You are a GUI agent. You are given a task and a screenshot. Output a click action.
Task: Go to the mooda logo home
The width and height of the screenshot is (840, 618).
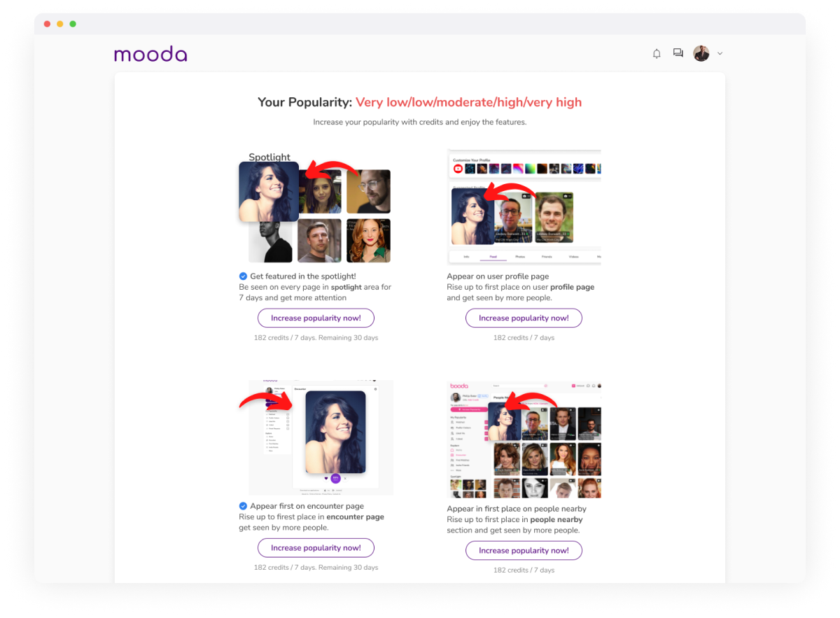click(x=150, y=54)
